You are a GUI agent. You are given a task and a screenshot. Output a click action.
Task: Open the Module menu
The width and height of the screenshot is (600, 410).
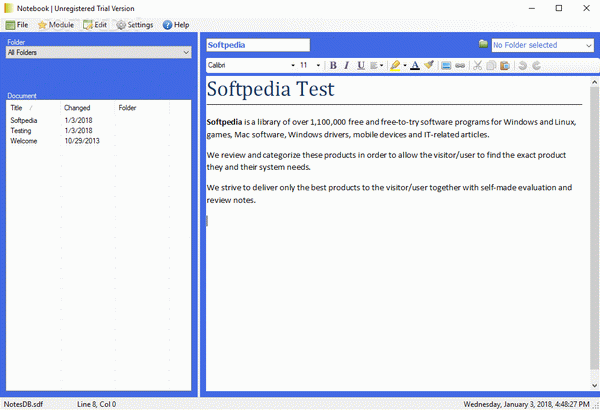tap(56, 25)
